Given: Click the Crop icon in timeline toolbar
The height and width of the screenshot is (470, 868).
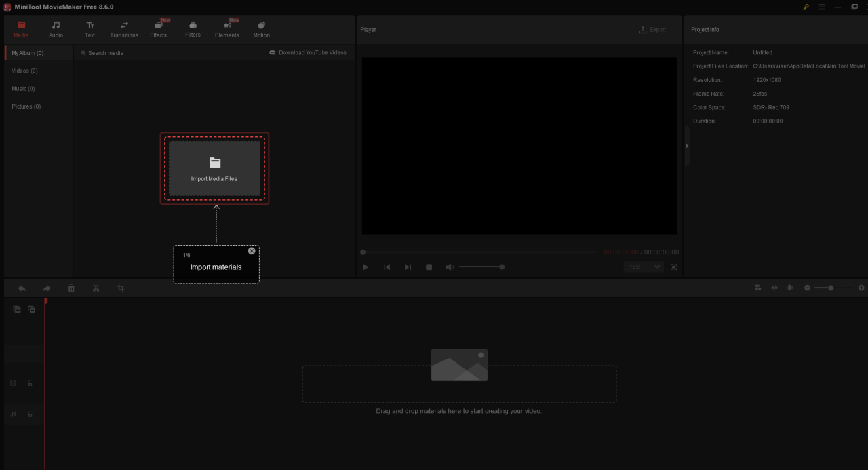Looking at the screenshot, I should 121,288.
